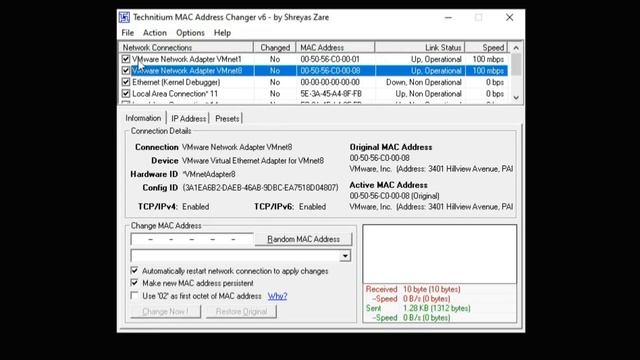Image resolution: width=640 pixels, height=360 pixels.
Task: Switch to the Information tab
Action: [x=143, y=118]
